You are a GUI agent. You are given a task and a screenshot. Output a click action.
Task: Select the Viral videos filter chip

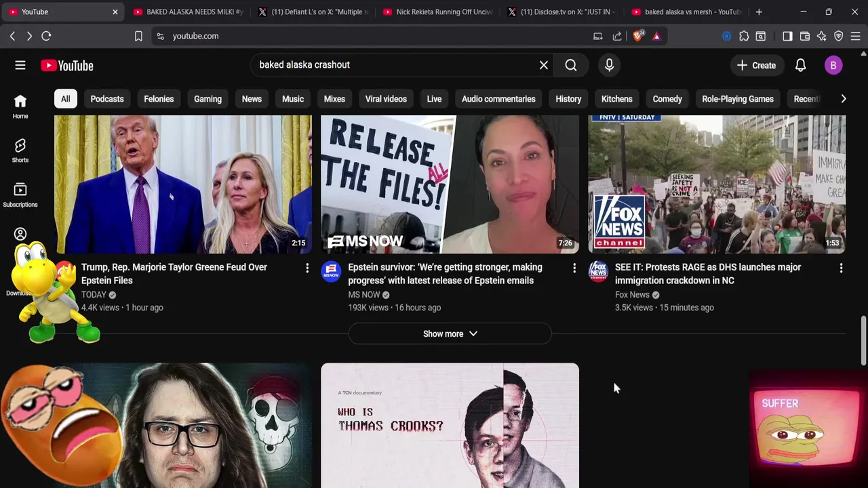coord(386,99)
